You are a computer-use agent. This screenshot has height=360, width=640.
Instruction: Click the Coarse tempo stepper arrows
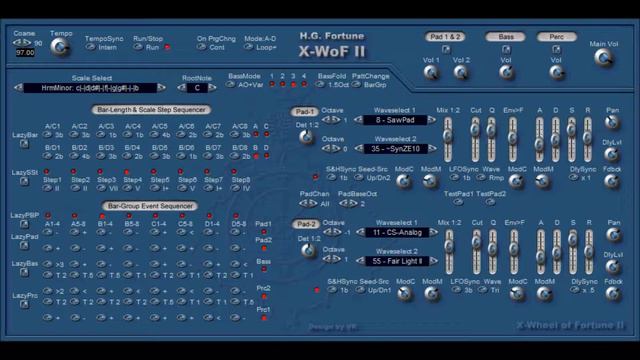(x=22, y=42)
